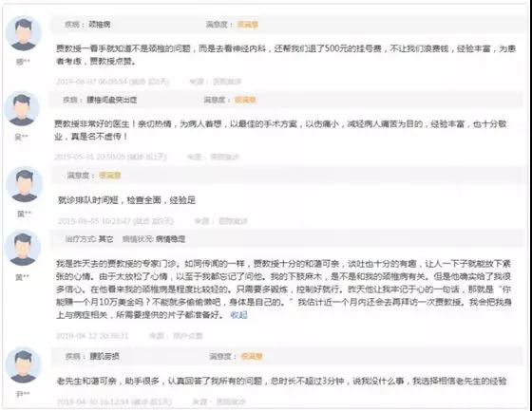The image size is (532, 411).
Task: Open reviewer avatar beside the 颈椎病 review
Action: coord(24,33)
